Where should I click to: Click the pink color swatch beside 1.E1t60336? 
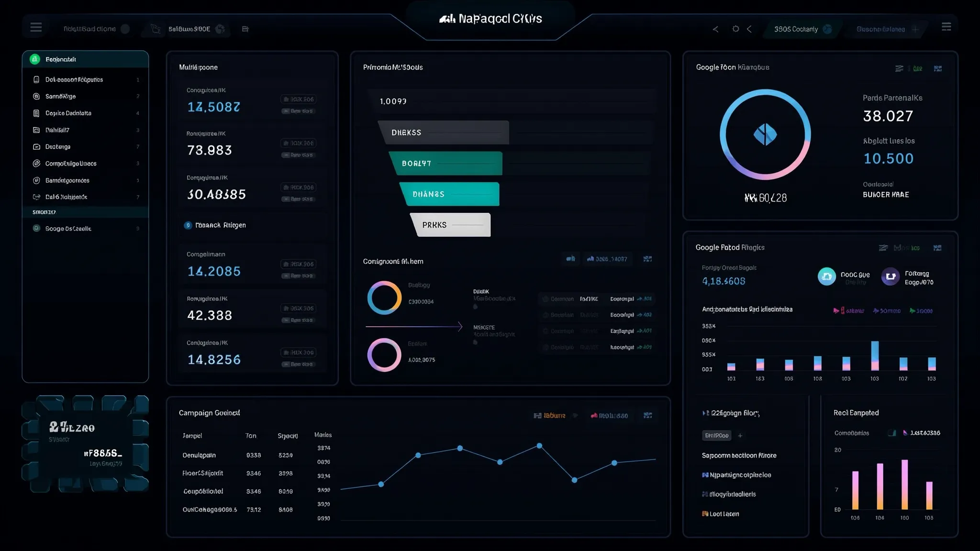tap(905, 433)
